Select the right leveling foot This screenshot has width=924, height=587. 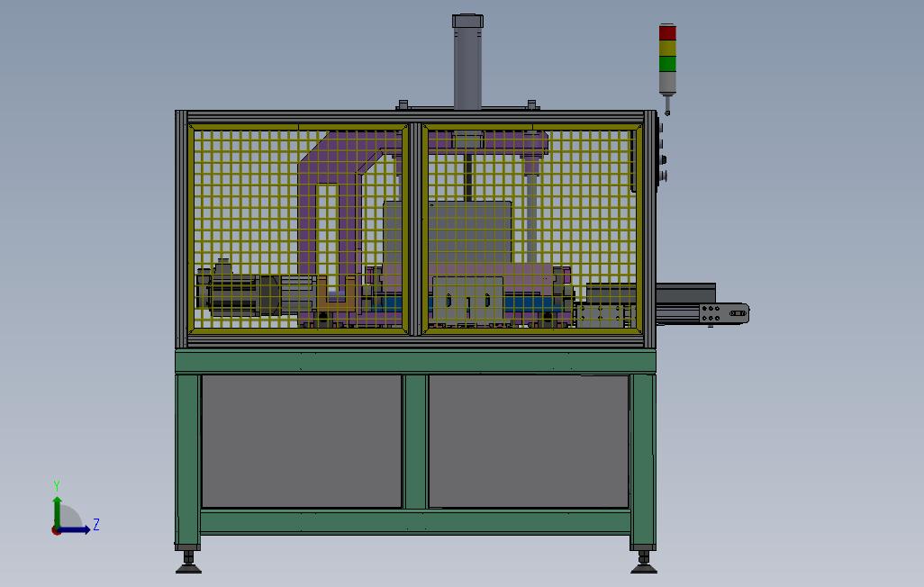(x=644, y=562)
